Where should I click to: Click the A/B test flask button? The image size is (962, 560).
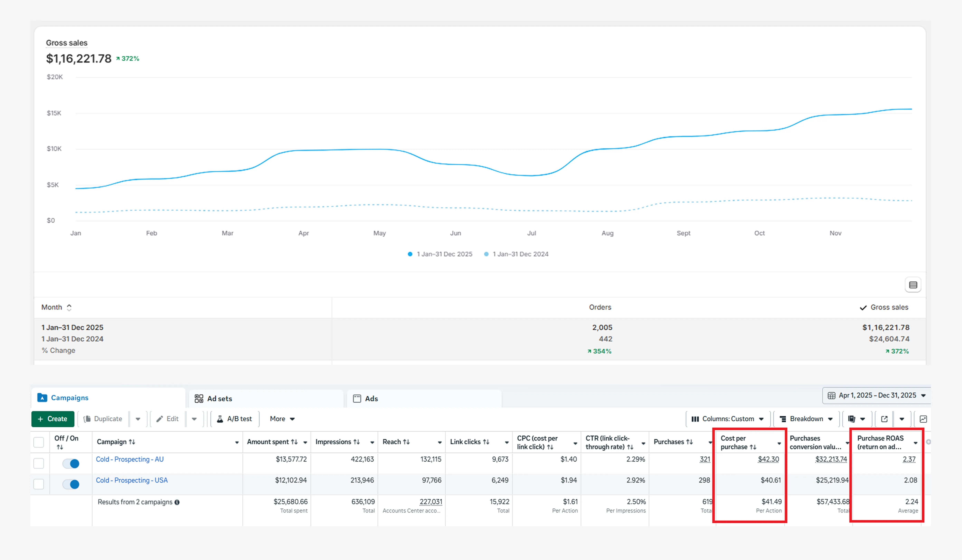[x=235, y=419]
